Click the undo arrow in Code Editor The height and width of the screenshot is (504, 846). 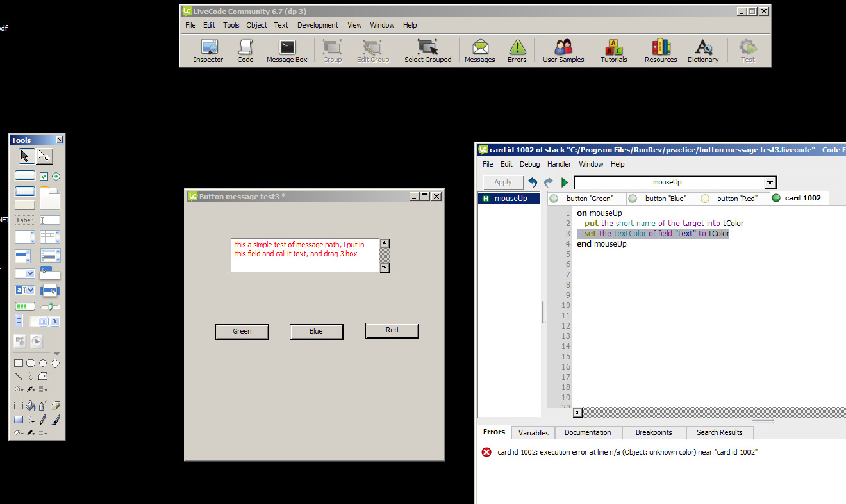pyautogui.click(x=533, y=183)
